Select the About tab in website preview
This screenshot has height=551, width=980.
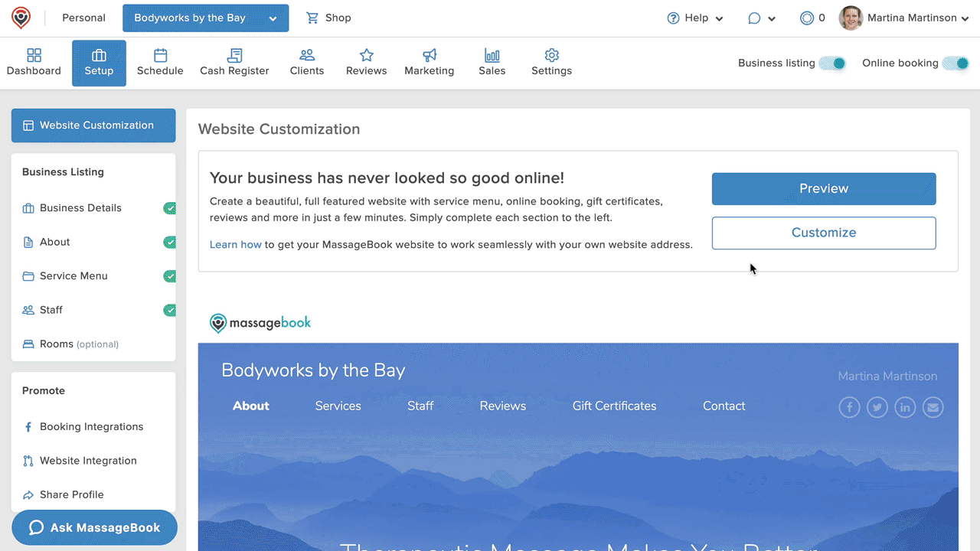point(251,406)
